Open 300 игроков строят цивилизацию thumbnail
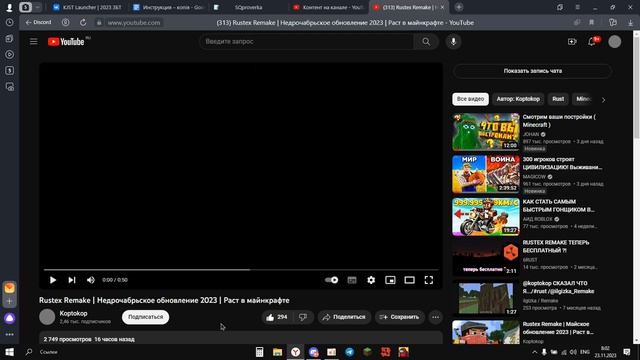 click(x=486, y=174)
